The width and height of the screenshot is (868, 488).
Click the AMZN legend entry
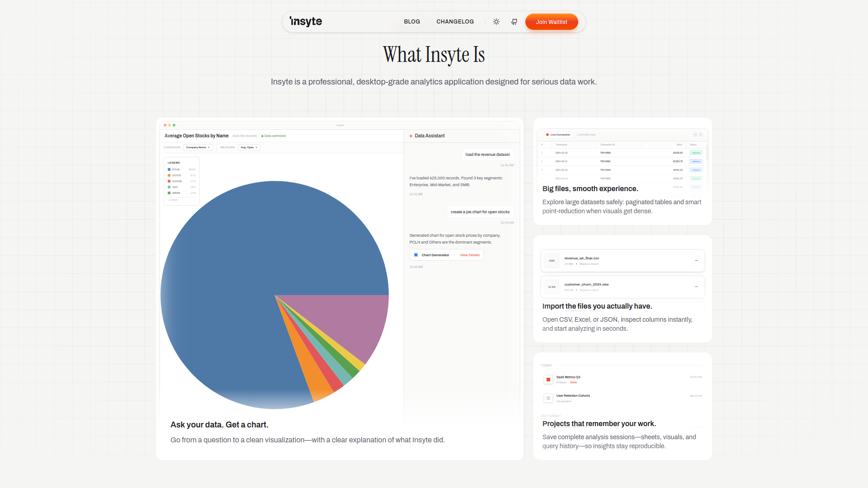tap(182, 193)
